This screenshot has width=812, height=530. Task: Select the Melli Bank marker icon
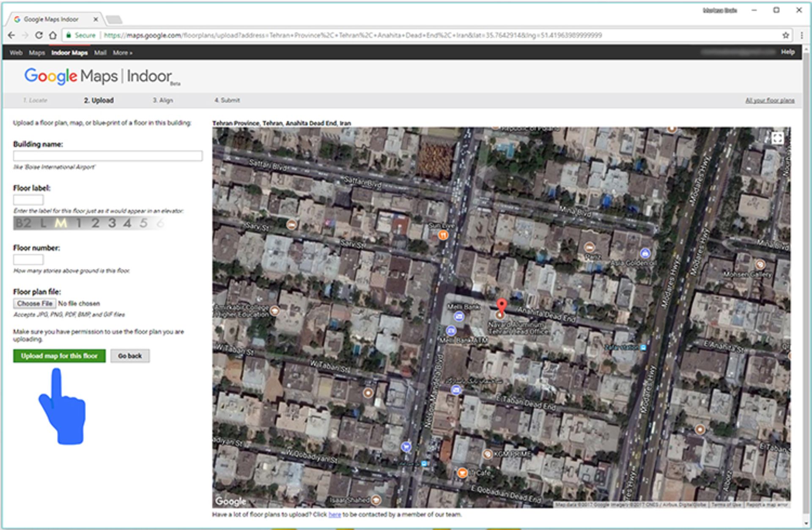(x=459, y=316)
